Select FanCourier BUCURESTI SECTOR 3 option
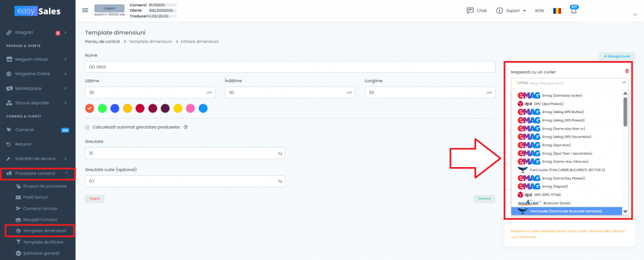The image size is (644, 260). coord(567,170)
